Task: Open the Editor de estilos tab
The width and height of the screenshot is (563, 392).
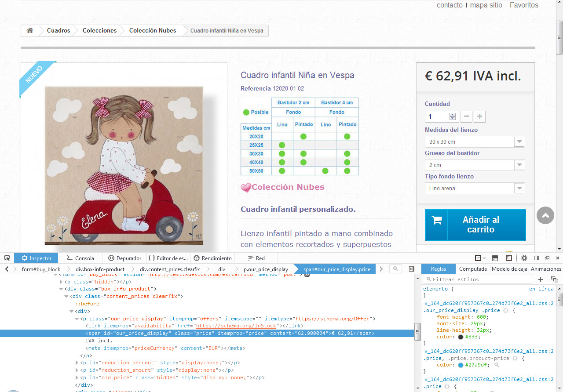Action: 168,258
